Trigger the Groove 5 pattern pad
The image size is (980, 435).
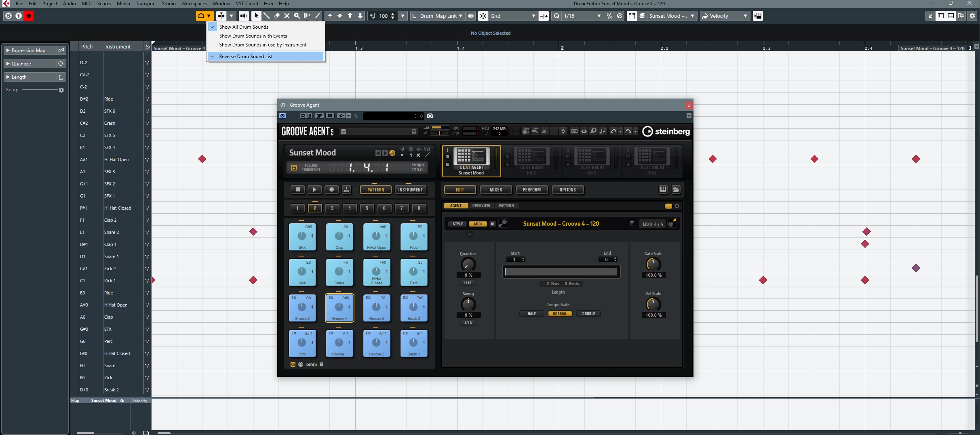coord(376,308)
